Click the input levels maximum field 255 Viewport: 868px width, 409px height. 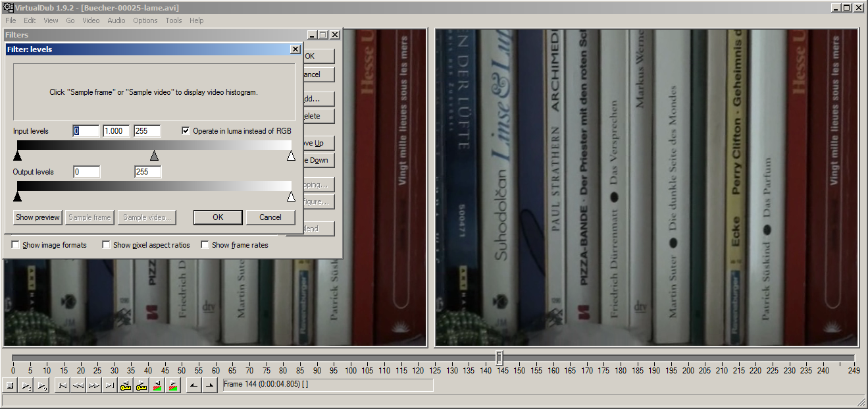tap(147, 131)
